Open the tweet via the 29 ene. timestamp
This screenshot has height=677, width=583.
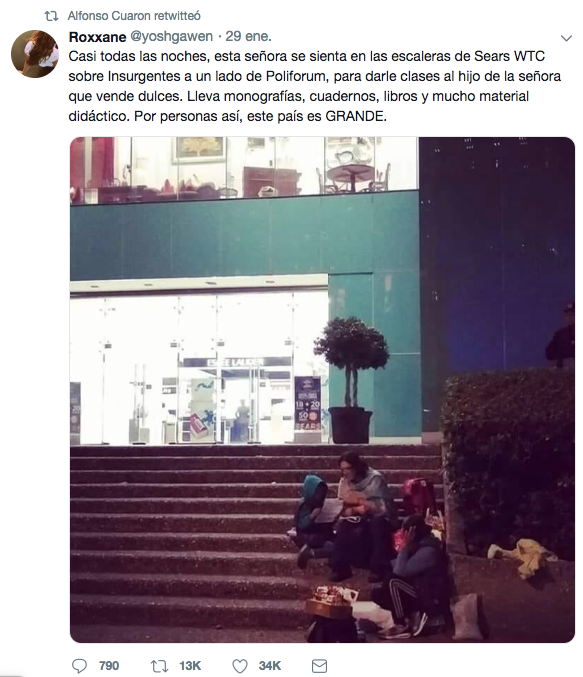pos(248,37)
